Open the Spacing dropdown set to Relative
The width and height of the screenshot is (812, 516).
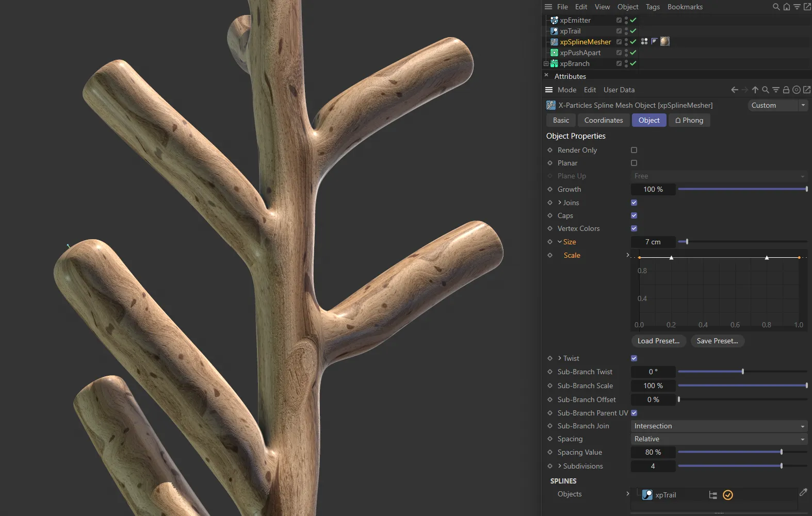pyautogui.click(x=719, y=439)
